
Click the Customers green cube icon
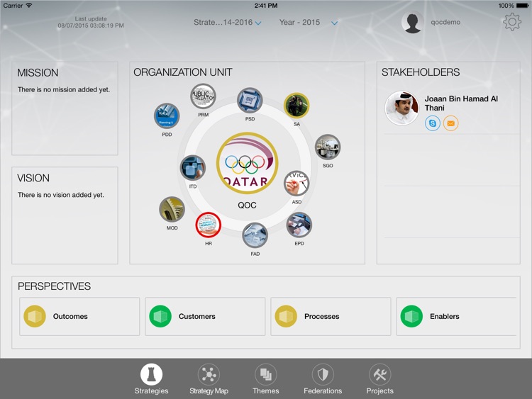(160, 316)
